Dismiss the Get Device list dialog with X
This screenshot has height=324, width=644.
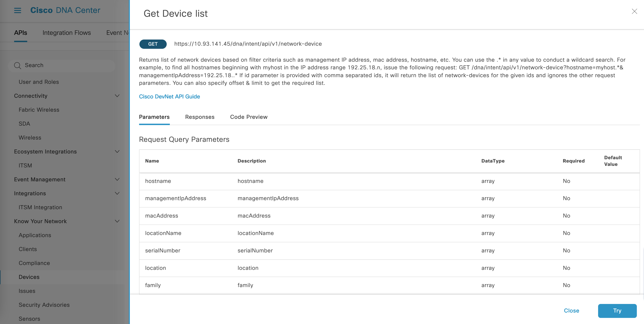[635, 11]
